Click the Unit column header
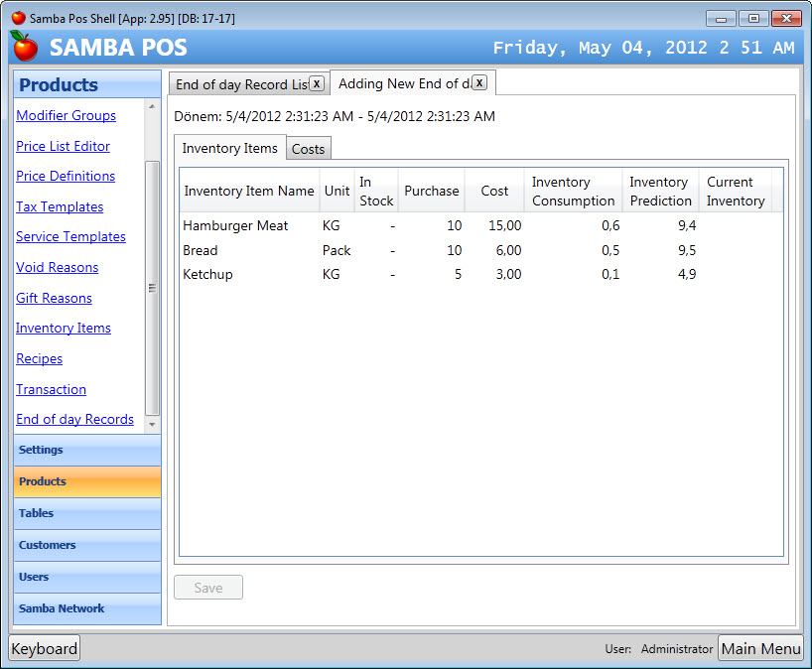This screenshot has width=812, height=669. click(337, 191)
